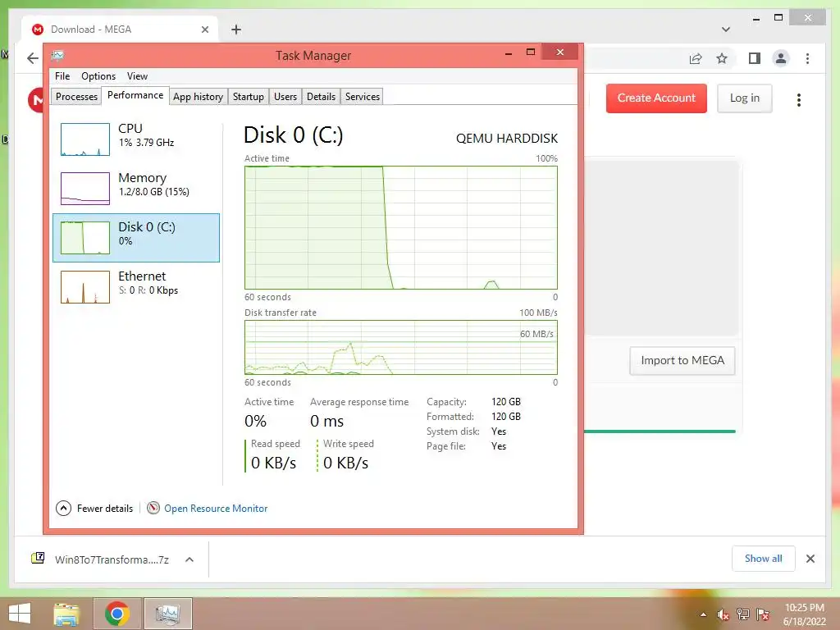The width and height of the screenshot is (840, 630).
Task: Click the Chrome taskbar icon
Action: click(117, 614)
